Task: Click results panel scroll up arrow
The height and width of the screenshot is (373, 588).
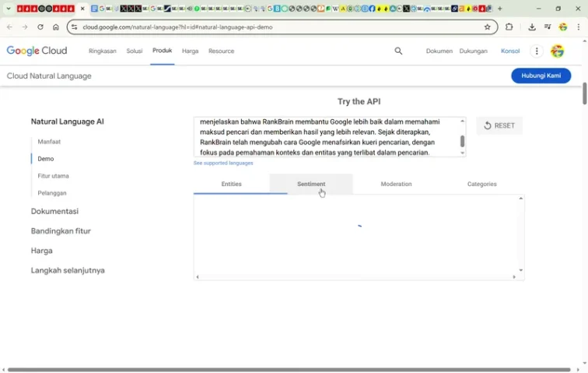Action: 521,199
